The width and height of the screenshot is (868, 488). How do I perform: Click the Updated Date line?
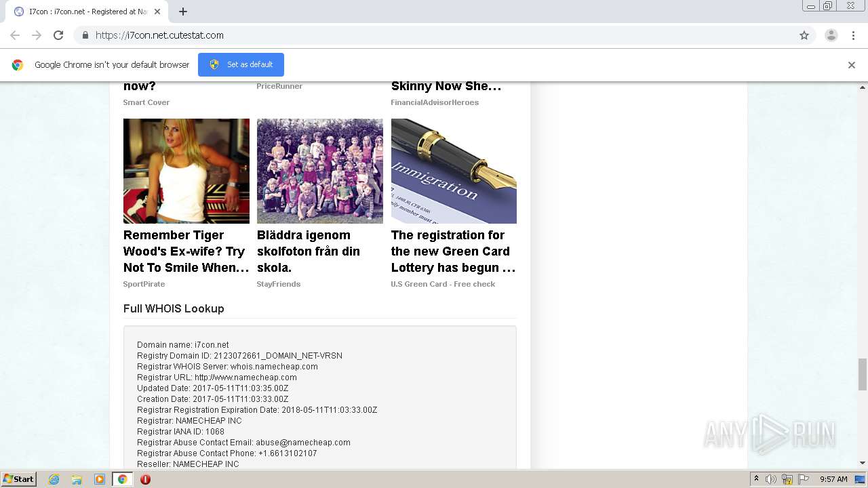[x=213, y=388]
